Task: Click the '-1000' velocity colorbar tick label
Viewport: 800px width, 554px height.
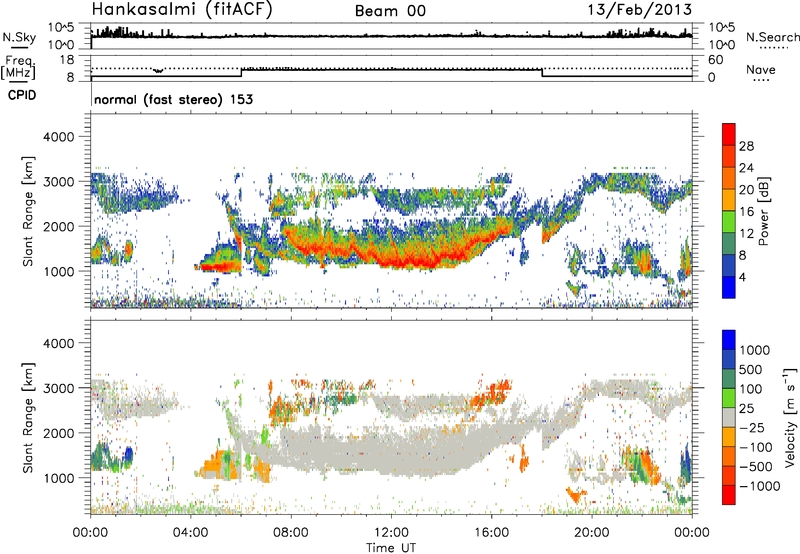Action: [760, 486]
